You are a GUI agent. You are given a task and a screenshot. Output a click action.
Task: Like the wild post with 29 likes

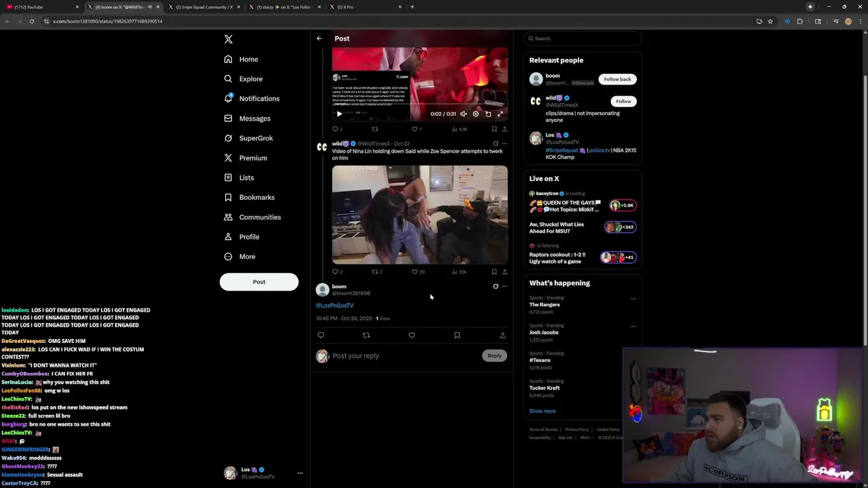418,272
